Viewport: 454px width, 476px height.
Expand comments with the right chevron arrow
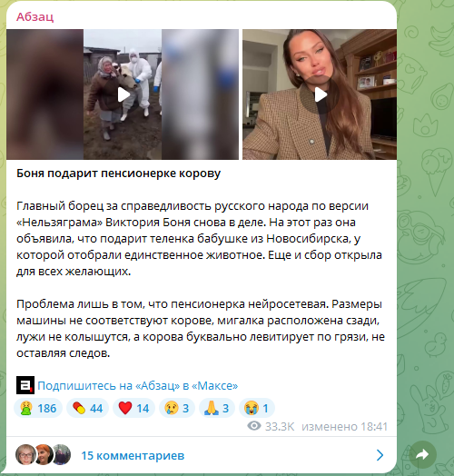tap(380, 455)
